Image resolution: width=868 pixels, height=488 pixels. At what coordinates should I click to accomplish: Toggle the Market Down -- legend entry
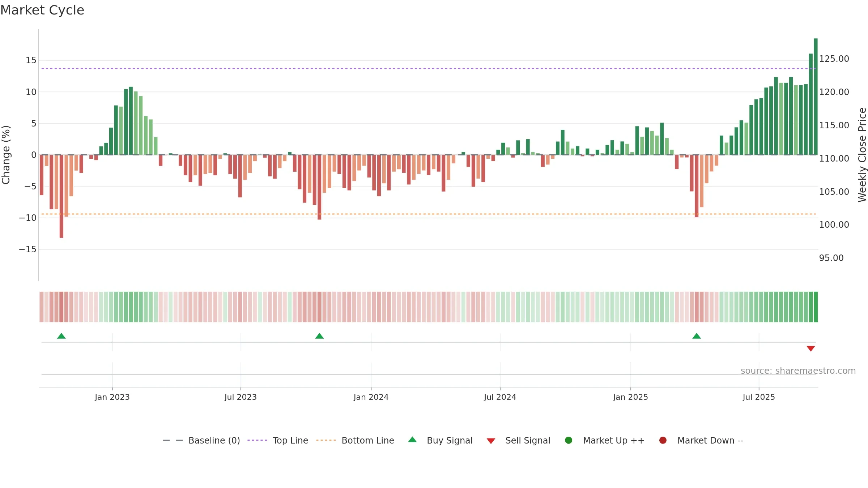[x=701, y=440]
